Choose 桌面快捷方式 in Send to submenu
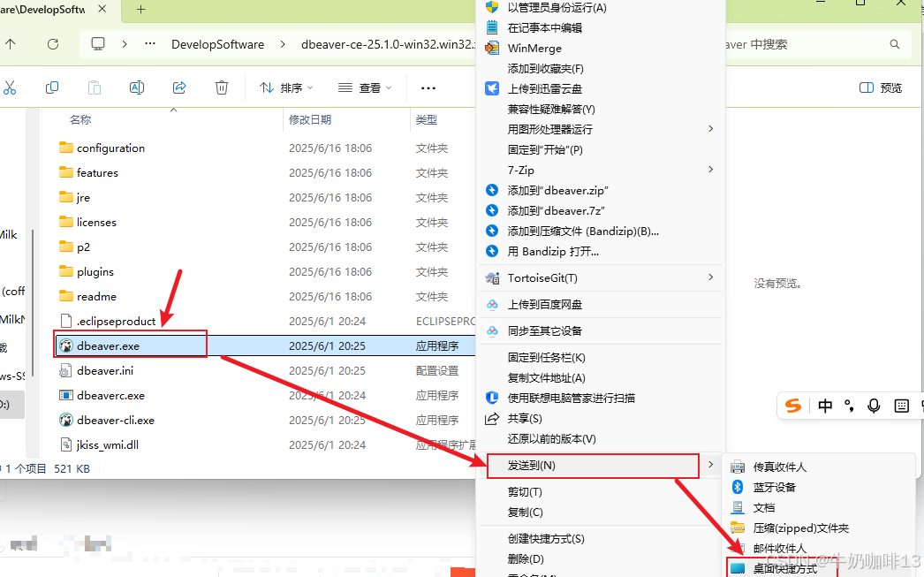Image resolution: width=924 pixels, height=577 pixels. tap(821, 568)
